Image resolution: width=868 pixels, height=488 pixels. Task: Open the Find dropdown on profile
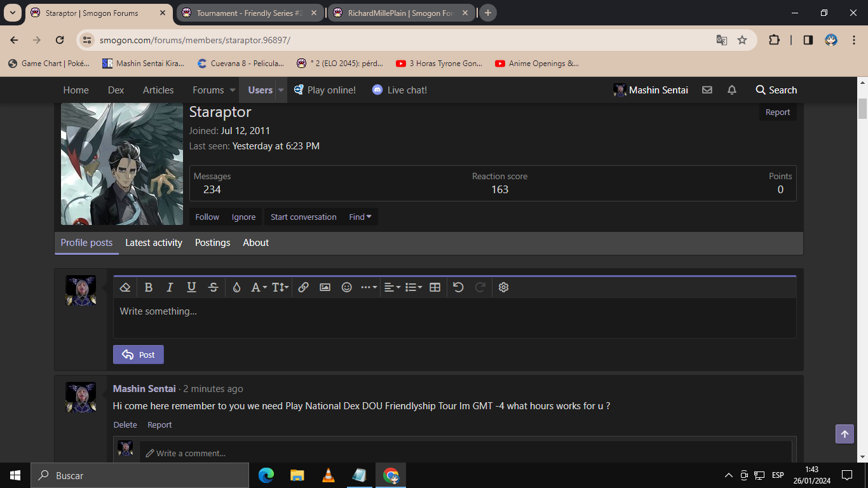tap(360, 217)
